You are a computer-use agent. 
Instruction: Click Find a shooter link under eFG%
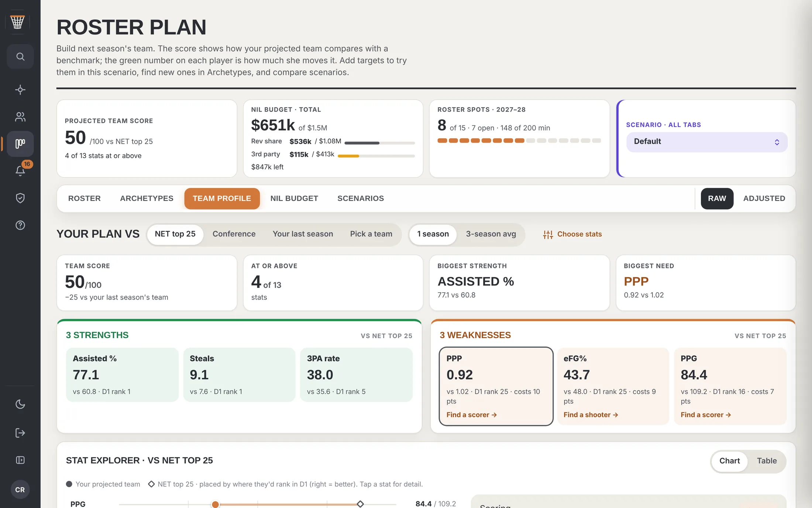tap(591, 415)
